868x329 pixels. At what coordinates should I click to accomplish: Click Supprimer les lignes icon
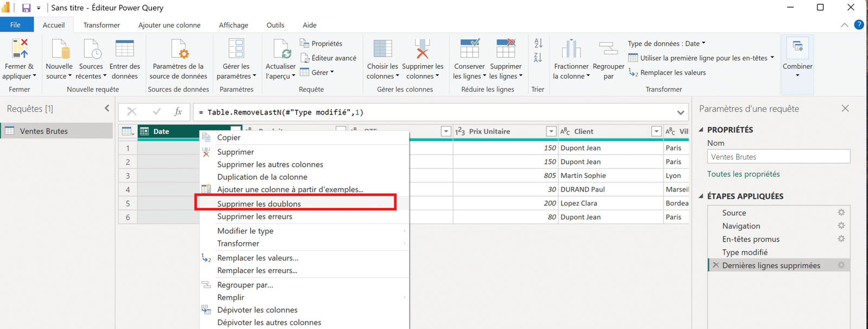506,49
